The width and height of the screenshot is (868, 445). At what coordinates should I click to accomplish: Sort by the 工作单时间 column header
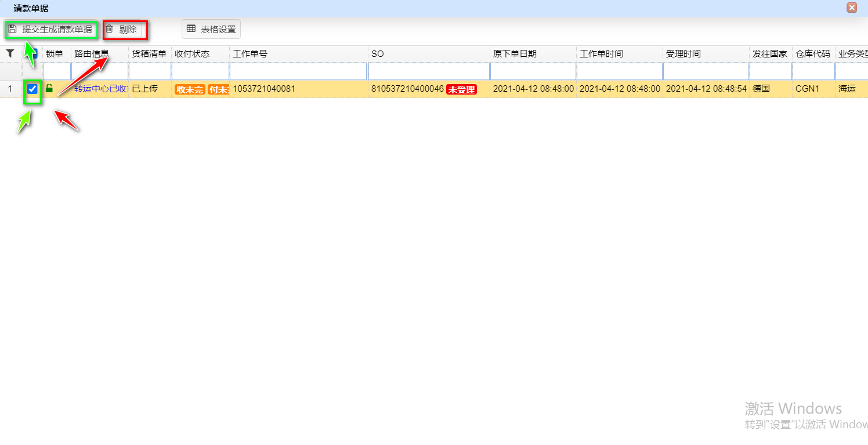tap(620, 54)
